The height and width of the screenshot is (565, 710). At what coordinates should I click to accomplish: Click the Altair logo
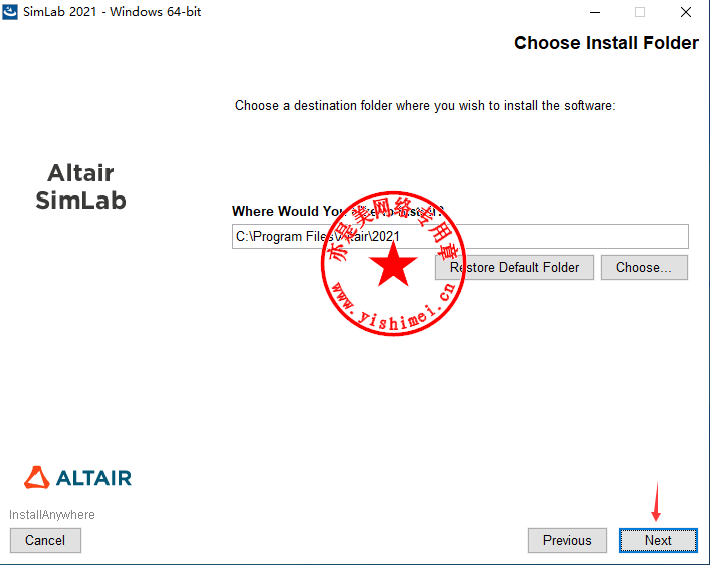pyautogui.click(x=78, y=478)
